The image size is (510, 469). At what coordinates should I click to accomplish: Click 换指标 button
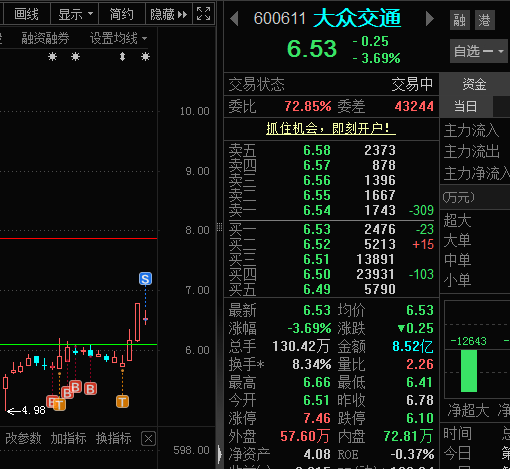(x=114, y=438)
